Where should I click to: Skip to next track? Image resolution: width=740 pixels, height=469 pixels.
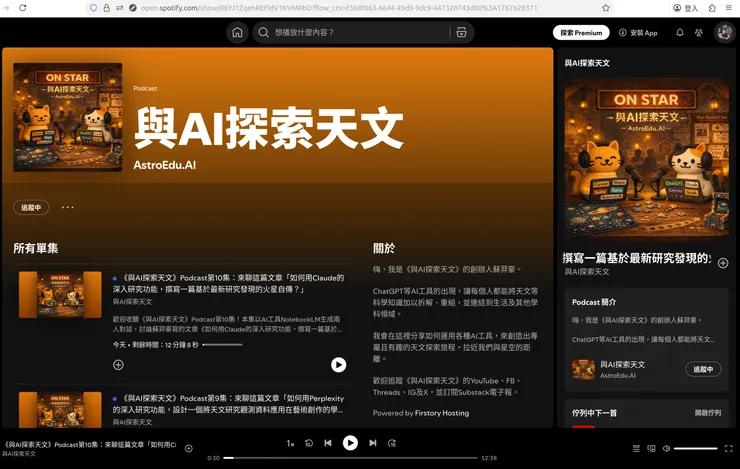coord(373,443)
